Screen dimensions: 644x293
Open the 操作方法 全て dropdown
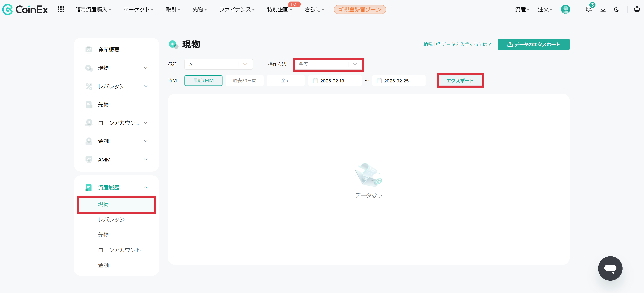click(328, 64)
